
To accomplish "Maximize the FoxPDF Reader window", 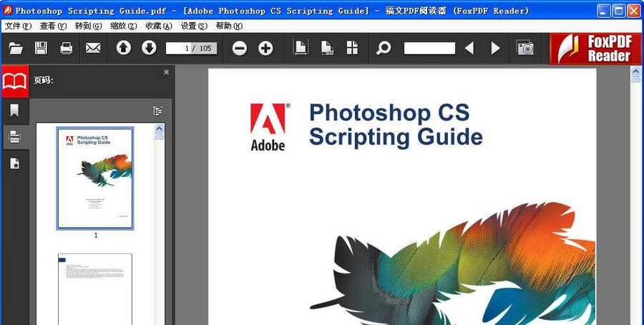I will pyautogui.click(x=618, y=11).
